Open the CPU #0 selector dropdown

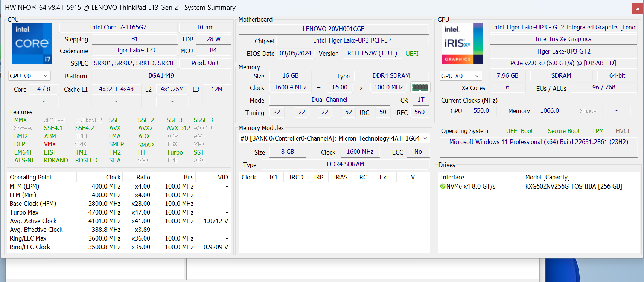(29, 76)
